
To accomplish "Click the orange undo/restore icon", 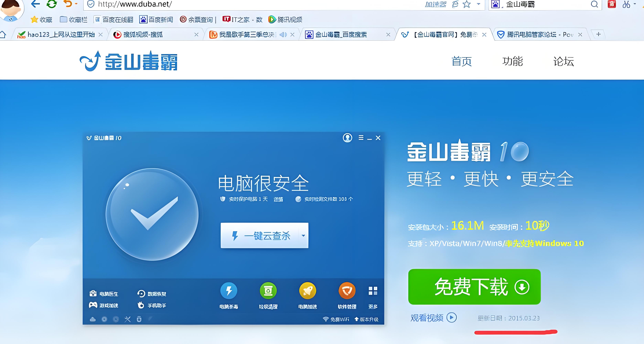I will point(68,3).
